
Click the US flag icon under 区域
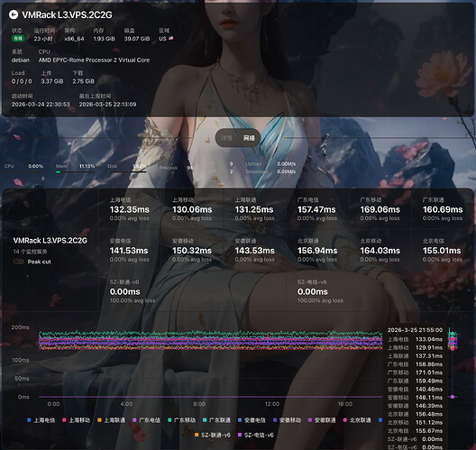[171, 39]
